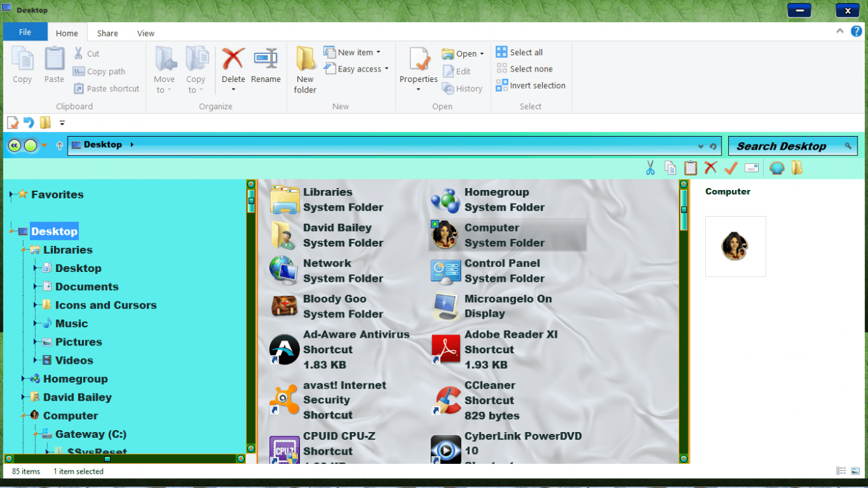The image size is (868, 488).
Task: Click the globe icon in command bar
Action: pyautogui.click(x=777, y=168)
